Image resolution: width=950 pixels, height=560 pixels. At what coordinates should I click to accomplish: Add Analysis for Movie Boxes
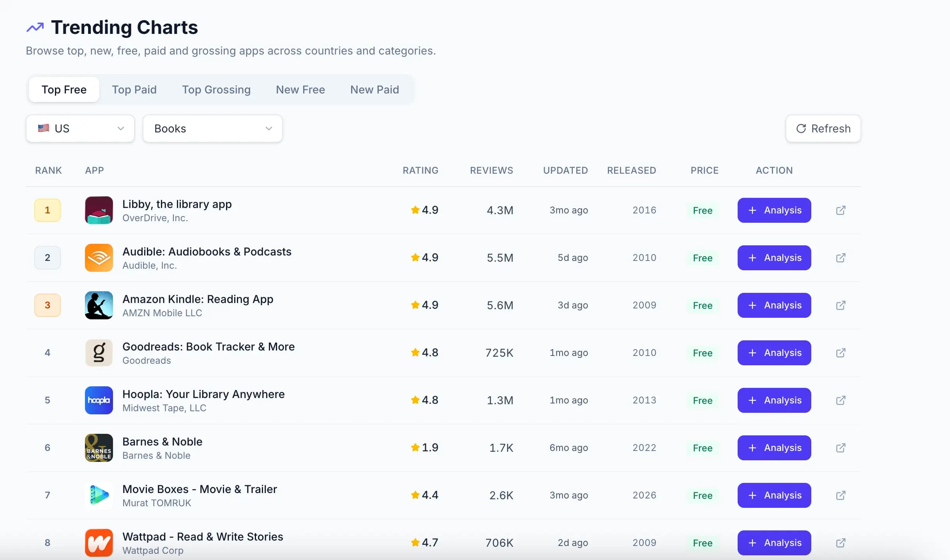pos(774,495)
